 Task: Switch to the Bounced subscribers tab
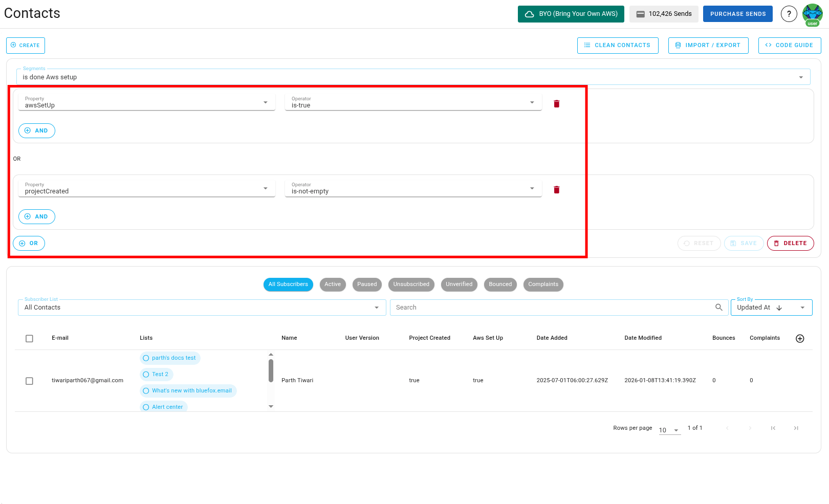(500, 284)
